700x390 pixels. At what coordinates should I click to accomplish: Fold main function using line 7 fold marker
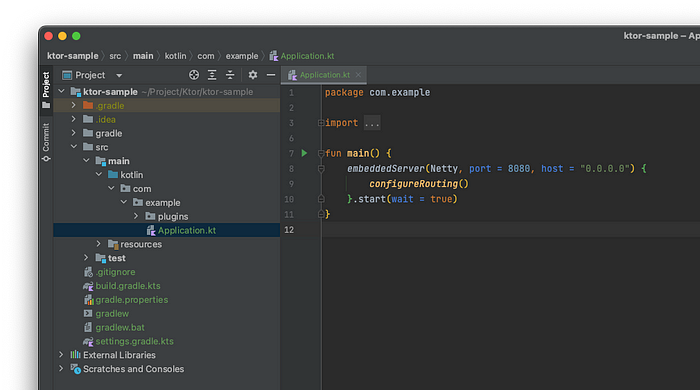[x=321, y=153]
